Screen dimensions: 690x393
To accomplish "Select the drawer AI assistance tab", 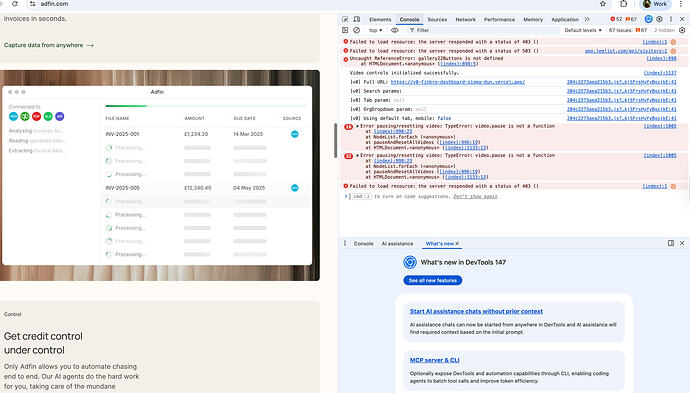I will pos(397,244).
